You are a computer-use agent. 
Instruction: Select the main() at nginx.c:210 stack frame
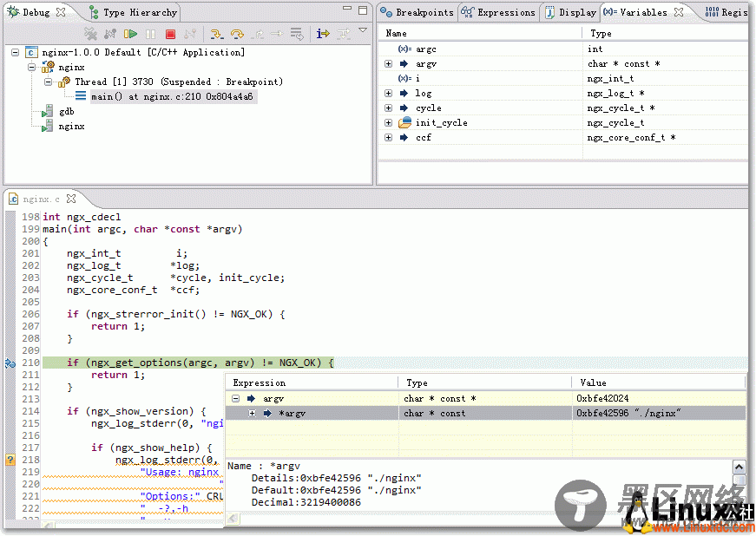(172, 97)
